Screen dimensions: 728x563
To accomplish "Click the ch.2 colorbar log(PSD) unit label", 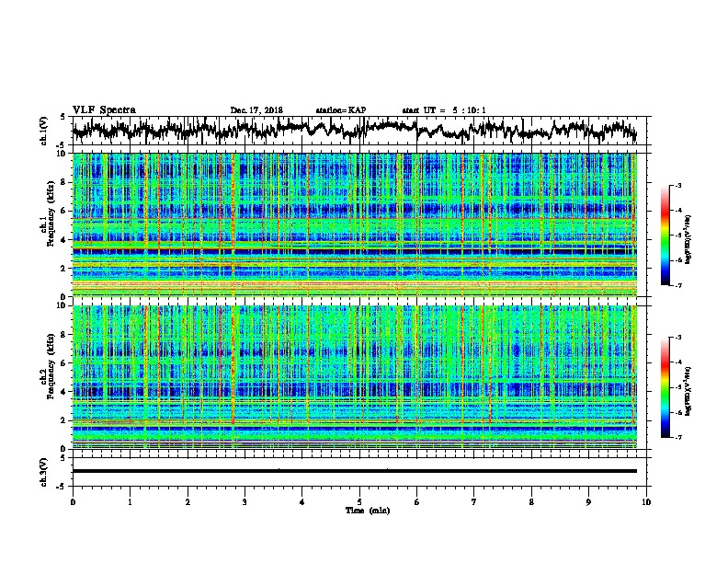I will [x=688, y=391].
